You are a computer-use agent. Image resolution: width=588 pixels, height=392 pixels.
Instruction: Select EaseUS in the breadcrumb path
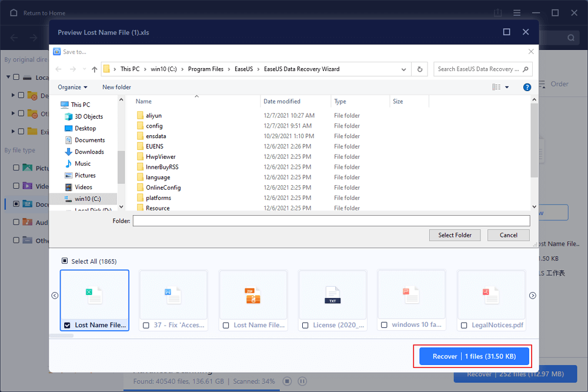coord(244,69)
